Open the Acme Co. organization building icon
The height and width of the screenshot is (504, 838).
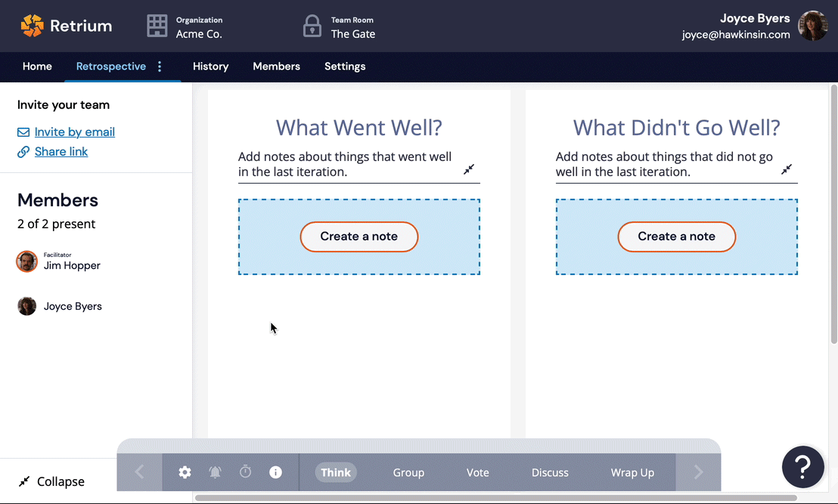pyautogui.click(x=157, y=26)
